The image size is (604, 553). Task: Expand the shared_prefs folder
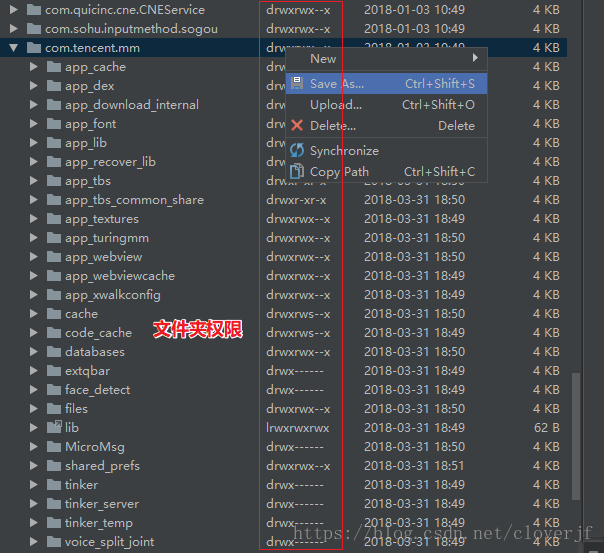pyautogui.click(x=34, y=466)
